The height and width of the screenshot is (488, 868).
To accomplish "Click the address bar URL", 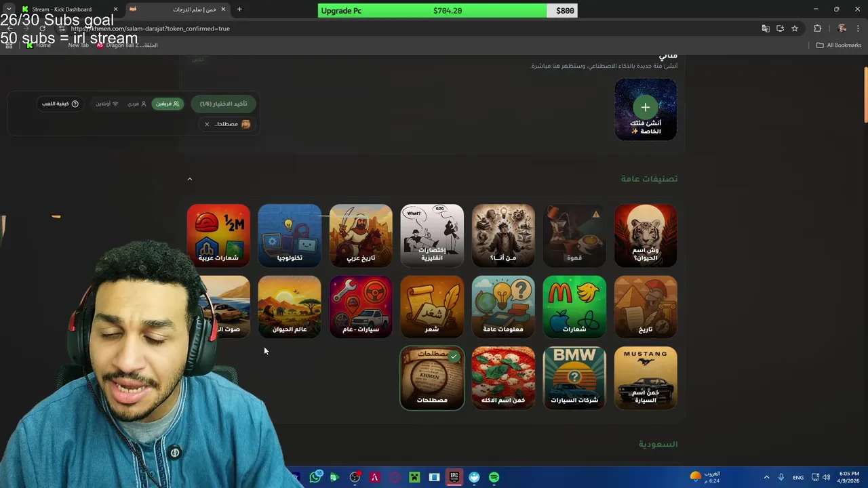I will 151,28.
